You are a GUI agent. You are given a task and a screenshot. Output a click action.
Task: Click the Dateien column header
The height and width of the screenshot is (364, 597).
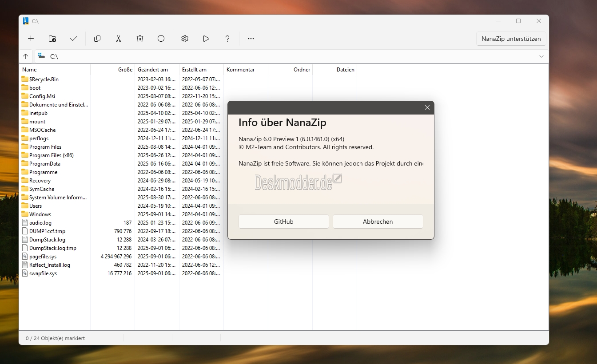pos(335,70)
